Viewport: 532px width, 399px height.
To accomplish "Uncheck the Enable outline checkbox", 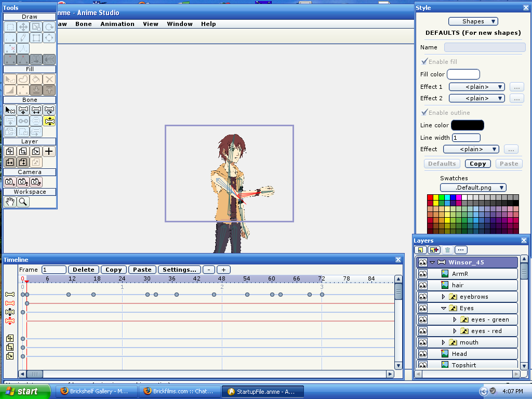I will coord(424,112).
